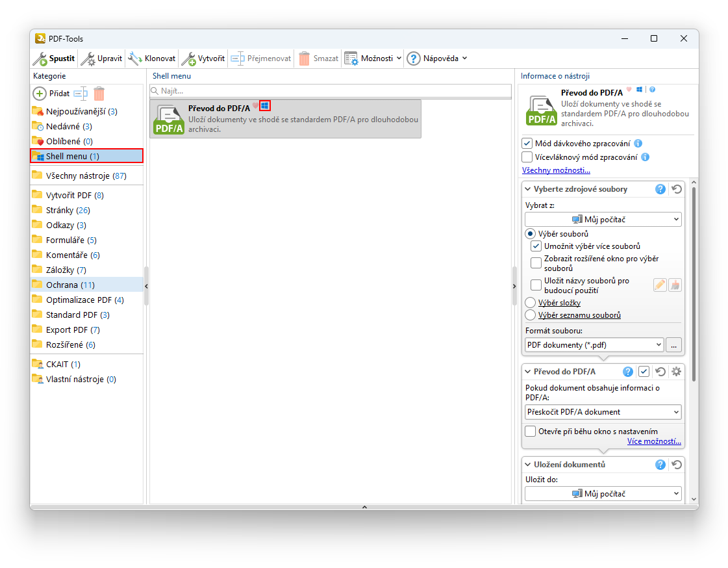Click the Najít search field
The image size is (728, 568).
pos(331,91)
